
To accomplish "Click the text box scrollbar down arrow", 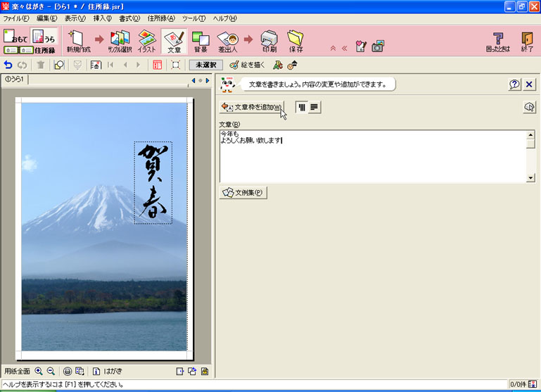I will [x=530, y=178].
